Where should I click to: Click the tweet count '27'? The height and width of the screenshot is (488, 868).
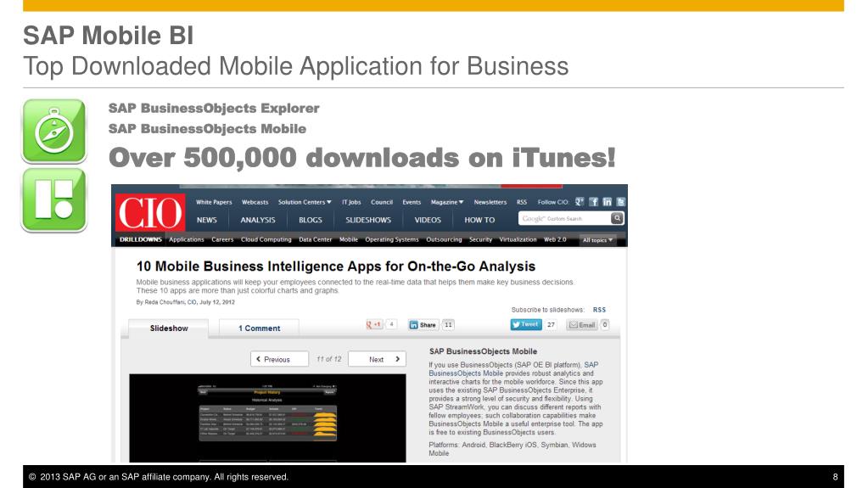(551, 325)
